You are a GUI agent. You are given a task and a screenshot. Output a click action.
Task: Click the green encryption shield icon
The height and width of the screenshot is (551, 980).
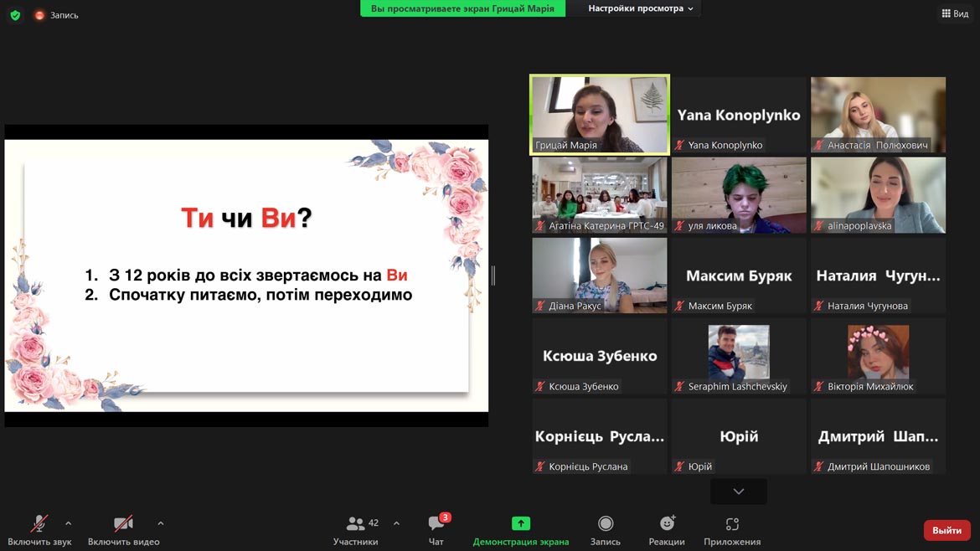point(15,15)
